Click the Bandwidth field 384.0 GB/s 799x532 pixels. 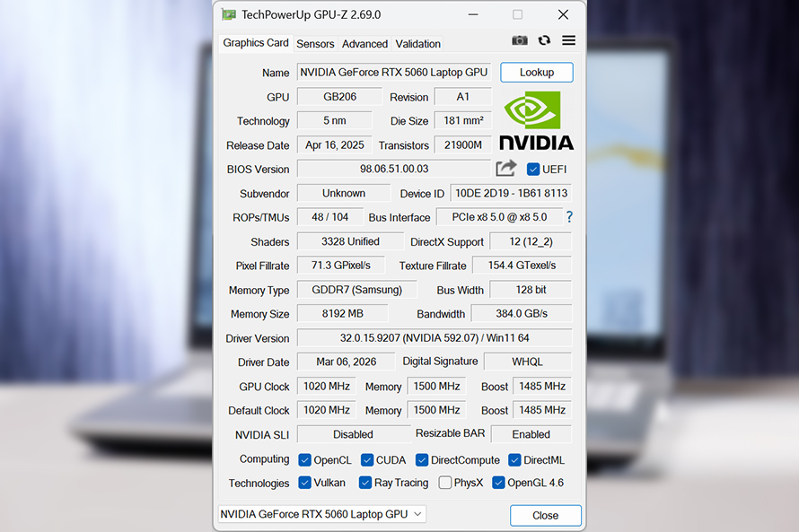point(522,314)
